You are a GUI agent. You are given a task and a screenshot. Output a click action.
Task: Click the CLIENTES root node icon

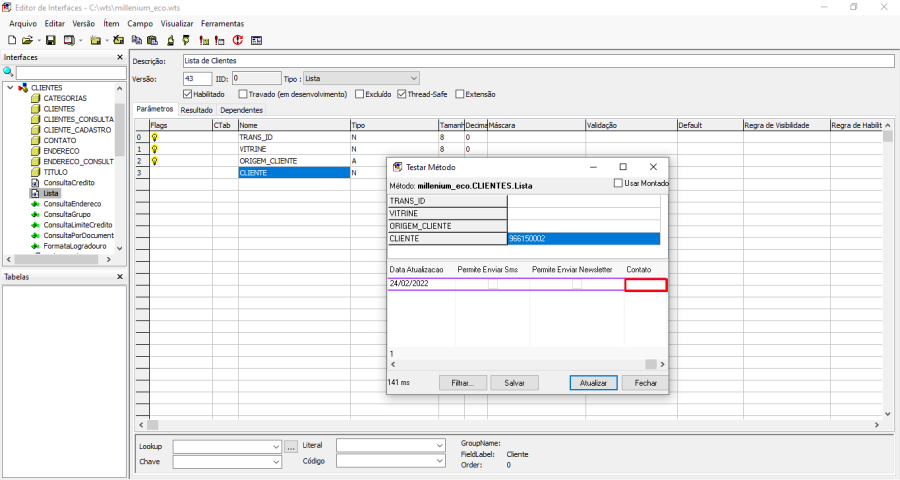tap(23, 88)
